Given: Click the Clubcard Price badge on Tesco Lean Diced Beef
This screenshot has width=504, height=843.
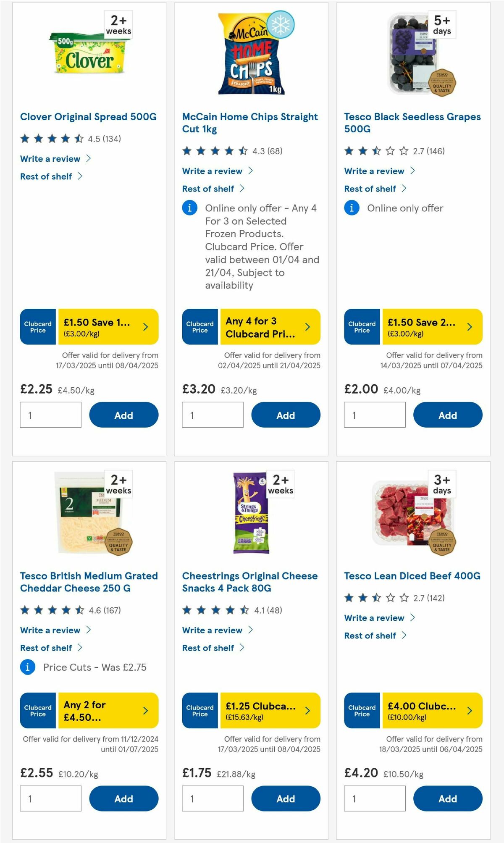Looking at the screenshot, I should pos(362,710).
